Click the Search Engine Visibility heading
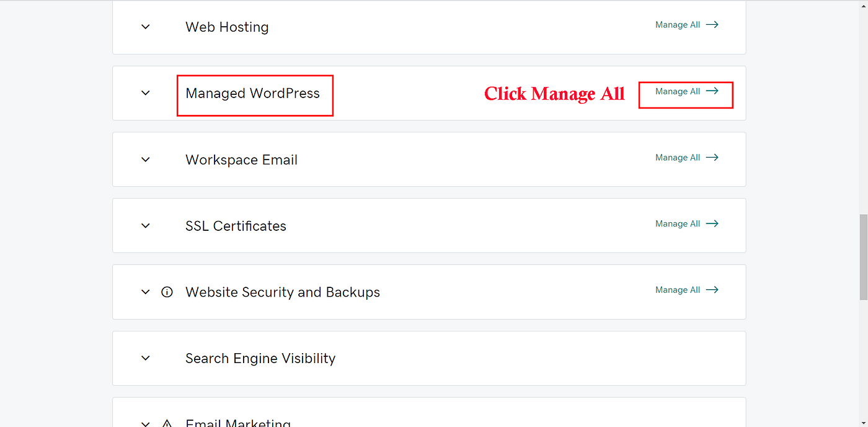The height and width of the screenshot is (427, 868). pos(260,359)
